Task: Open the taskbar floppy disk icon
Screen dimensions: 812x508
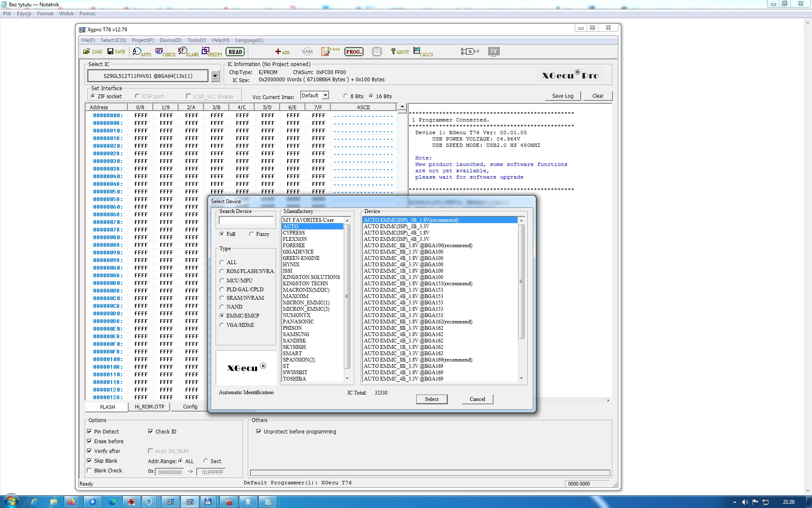Action: [208, 502]
